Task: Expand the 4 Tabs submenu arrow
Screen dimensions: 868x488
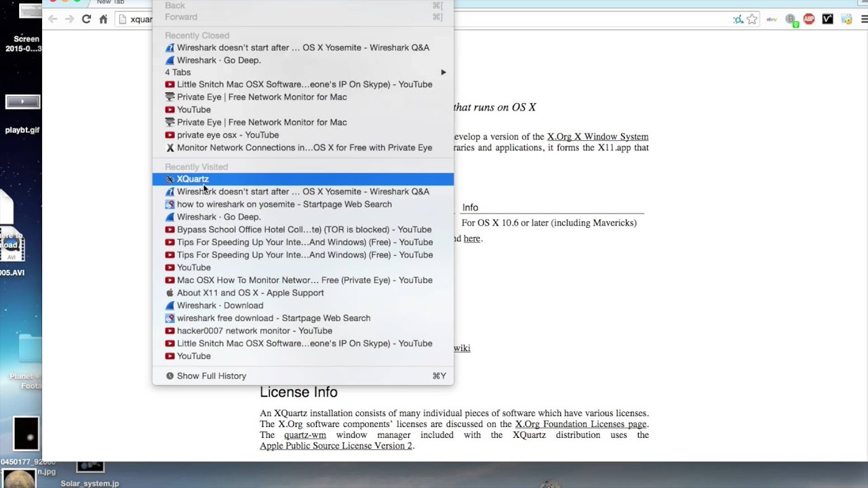Action: [443, 72]
